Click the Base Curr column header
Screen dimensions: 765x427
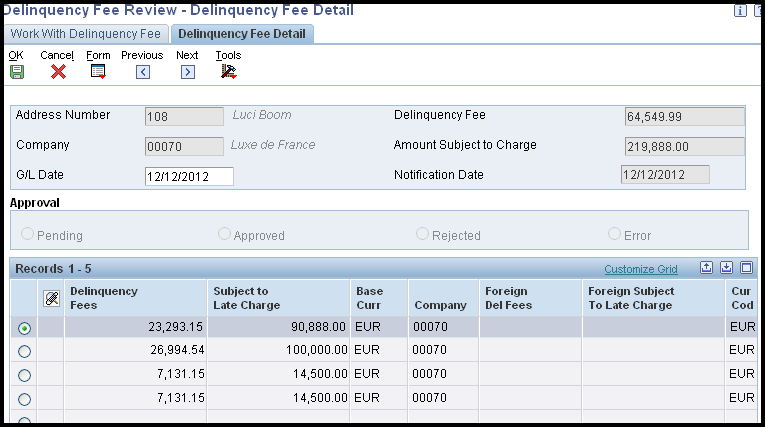(x=379, y=298)
